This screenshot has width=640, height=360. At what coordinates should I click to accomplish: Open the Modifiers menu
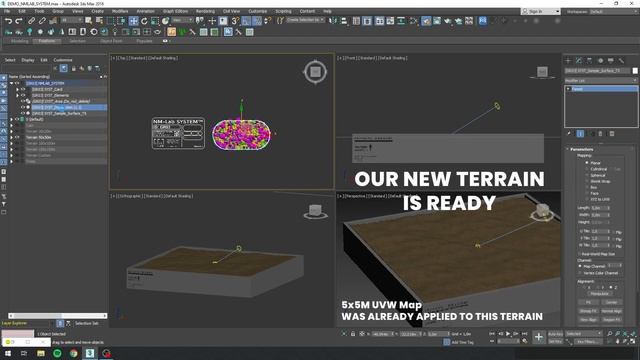point(120,11)
